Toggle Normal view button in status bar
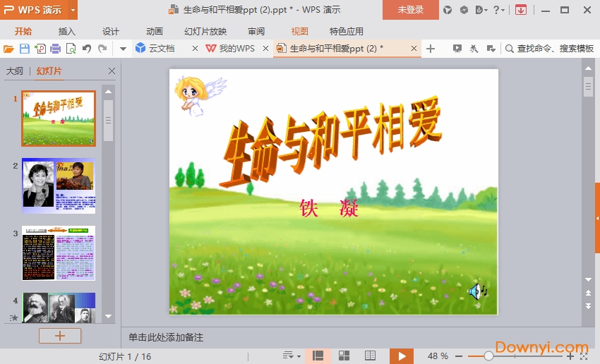Screen dimensions: 600x364 318,356
